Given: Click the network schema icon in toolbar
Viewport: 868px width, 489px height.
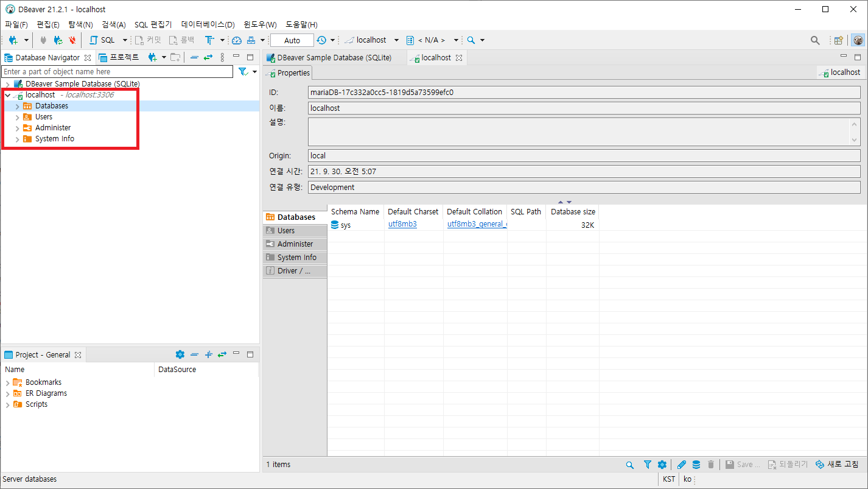Looking at the screenshot, I should (x=251, y=40).
